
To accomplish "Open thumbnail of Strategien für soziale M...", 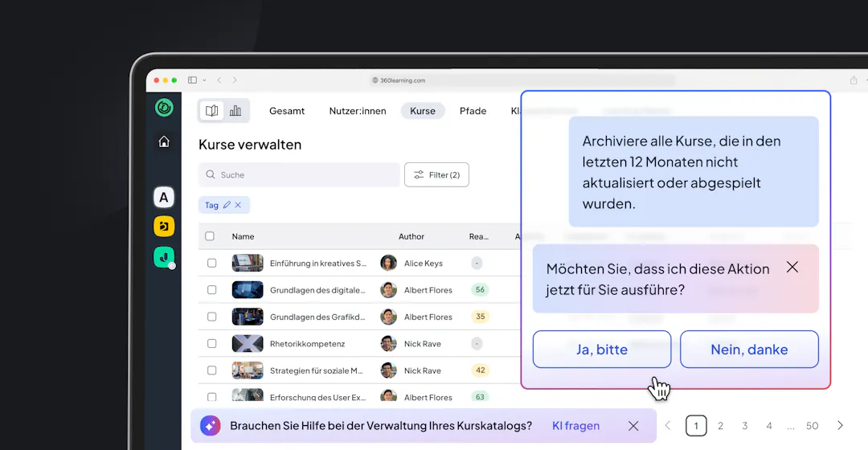I will [x=248, y=370].
